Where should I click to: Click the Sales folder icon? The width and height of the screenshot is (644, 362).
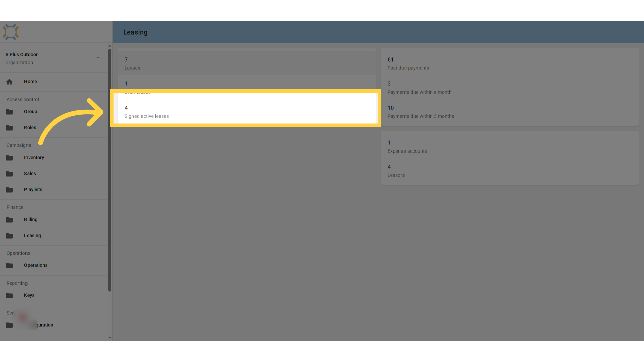[x=9, y=174]
